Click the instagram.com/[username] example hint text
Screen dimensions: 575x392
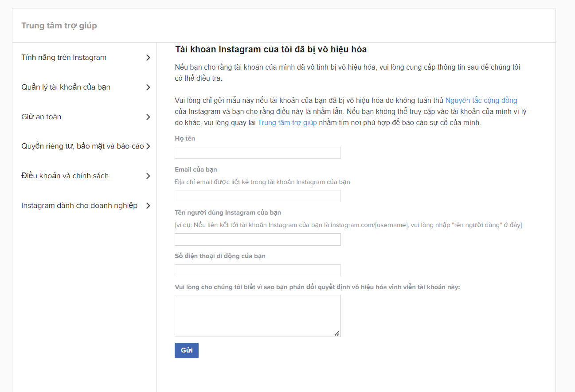point(348,225)
